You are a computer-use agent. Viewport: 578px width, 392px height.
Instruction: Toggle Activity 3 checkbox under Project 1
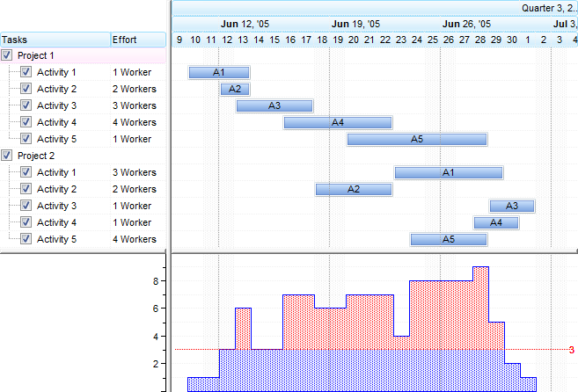(26, 105)
